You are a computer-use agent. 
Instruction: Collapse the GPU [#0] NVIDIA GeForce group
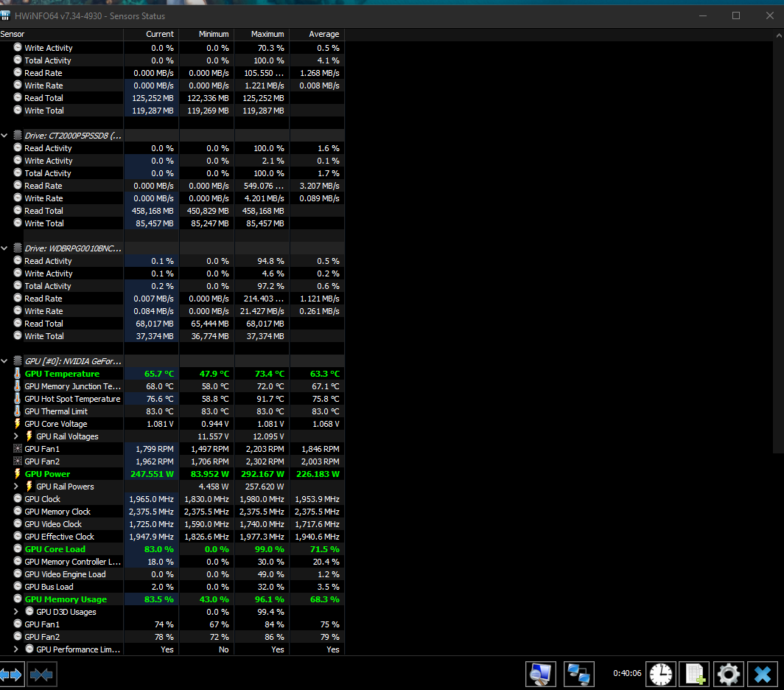coord(5,360)
